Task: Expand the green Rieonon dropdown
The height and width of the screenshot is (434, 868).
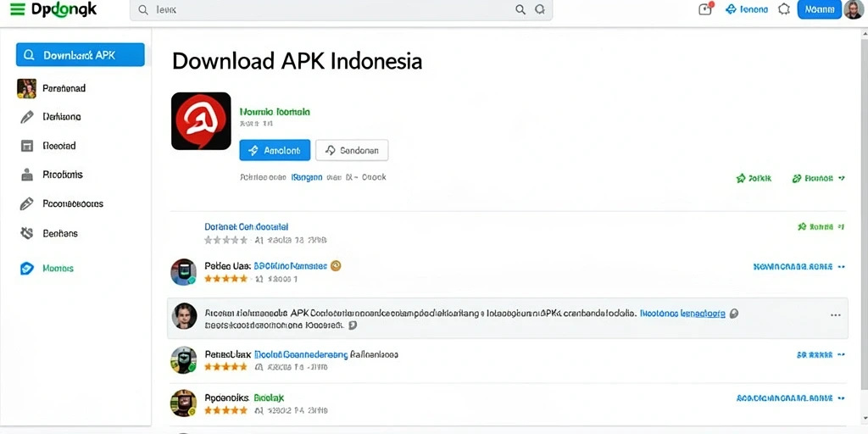Action: 819,178
